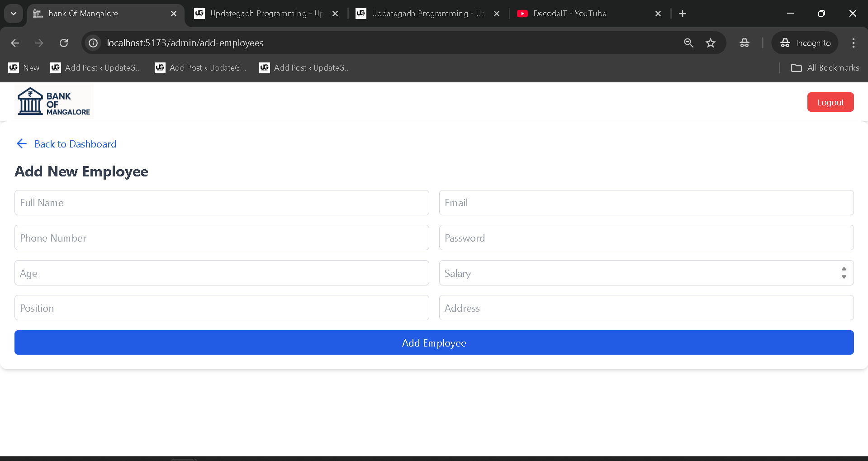Open the zoom magnifier icon in address bar
The height and width of the screenshot is (461, 868).
click(x=688, y=43)
